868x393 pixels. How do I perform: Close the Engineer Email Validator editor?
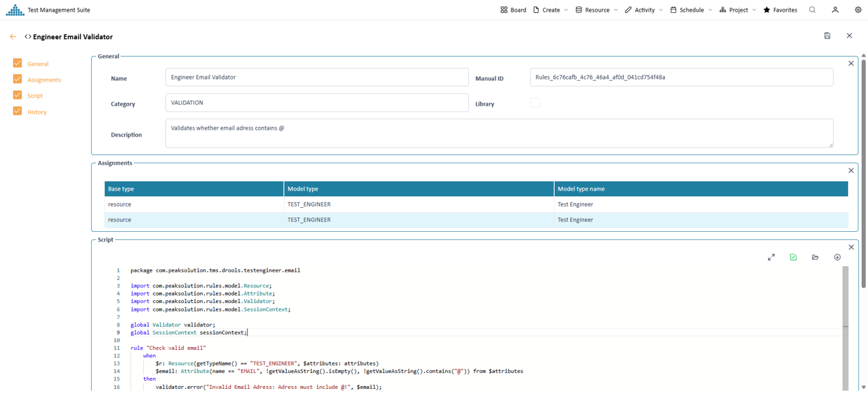tap(849, 36)
